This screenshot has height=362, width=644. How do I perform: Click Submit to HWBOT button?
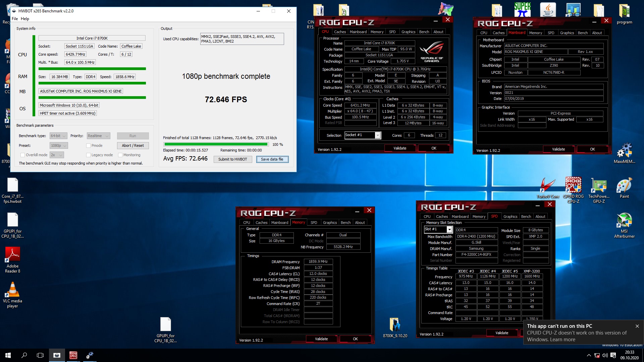click(x=232, y=159)
